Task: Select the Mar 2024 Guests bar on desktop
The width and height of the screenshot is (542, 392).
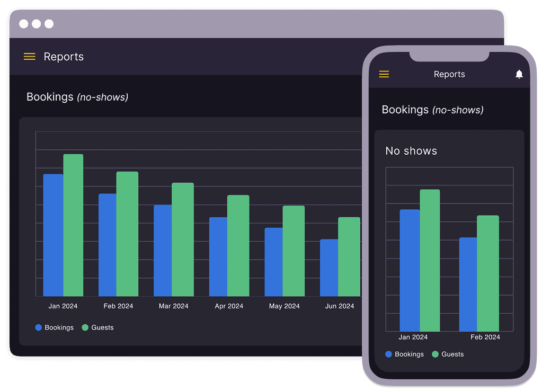Action: (x=183, y=239)
